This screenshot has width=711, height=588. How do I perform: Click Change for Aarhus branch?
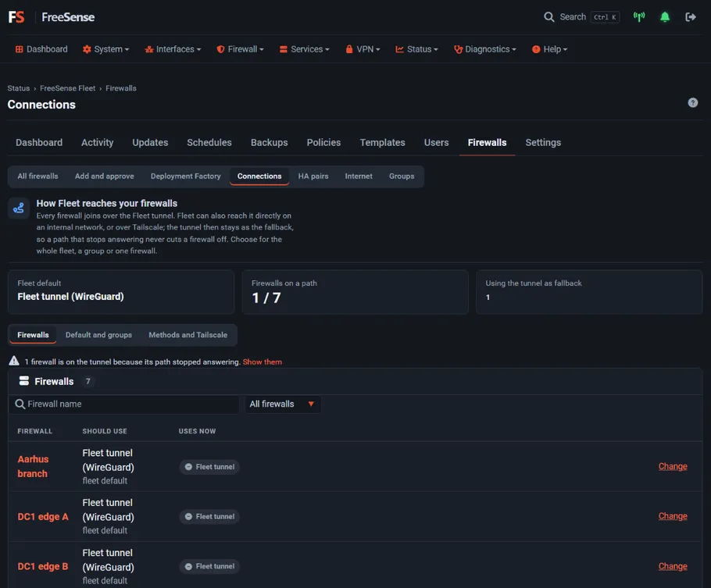click(x=673, y=466)
